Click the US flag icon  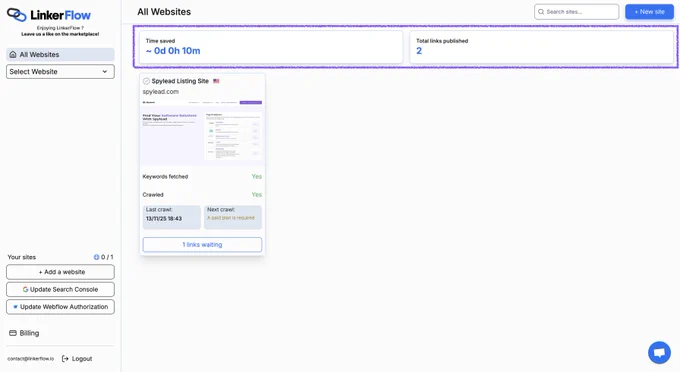216,81
